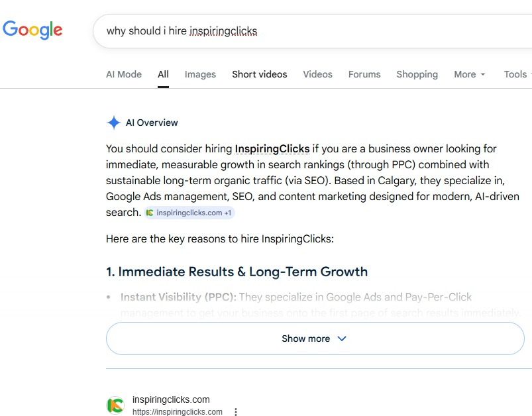The height and width of the screenshot is (416, 532).
Task: Switch to the AI Mode tab
Action: (124, 74)
